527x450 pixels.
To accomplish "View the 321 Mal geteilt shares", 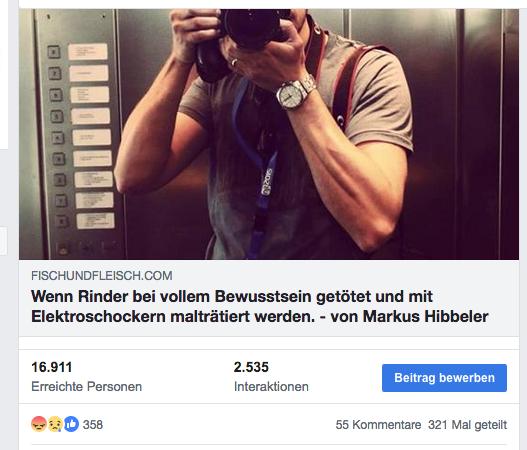I will [x=468, y=425].
